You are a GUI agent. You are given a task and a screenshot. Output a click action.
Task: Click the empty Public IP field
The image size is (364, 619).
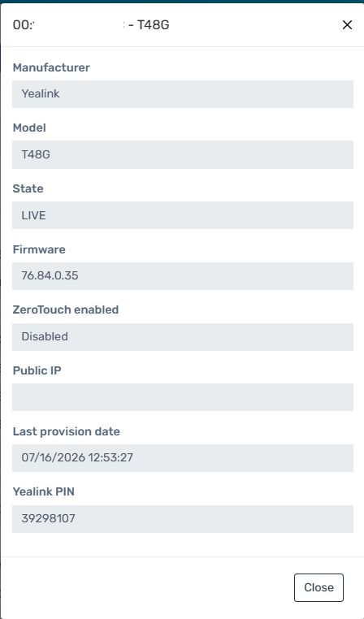[182, 397]
